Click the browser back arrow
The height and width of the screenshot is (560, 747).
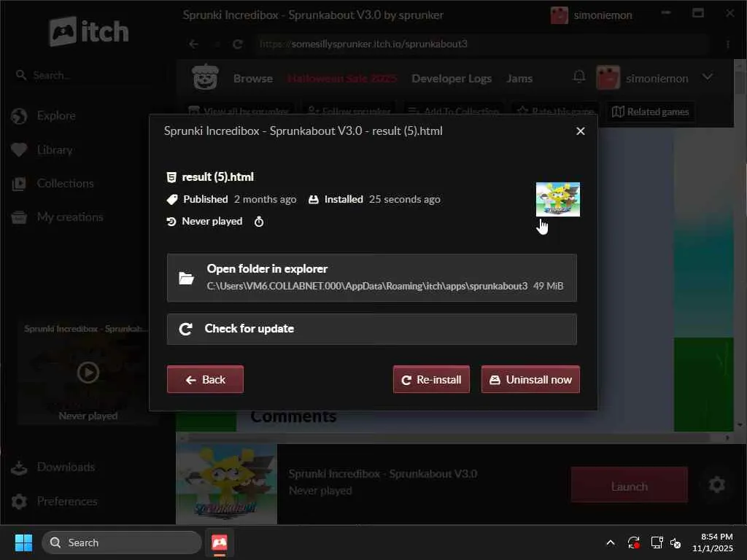193,44
